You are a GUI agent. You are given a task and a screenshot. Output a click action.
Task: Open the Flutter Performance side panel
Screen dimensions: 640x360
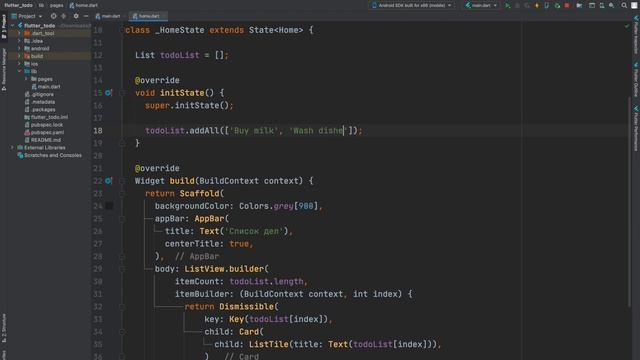pyautogui.click(x=636, y=129)
